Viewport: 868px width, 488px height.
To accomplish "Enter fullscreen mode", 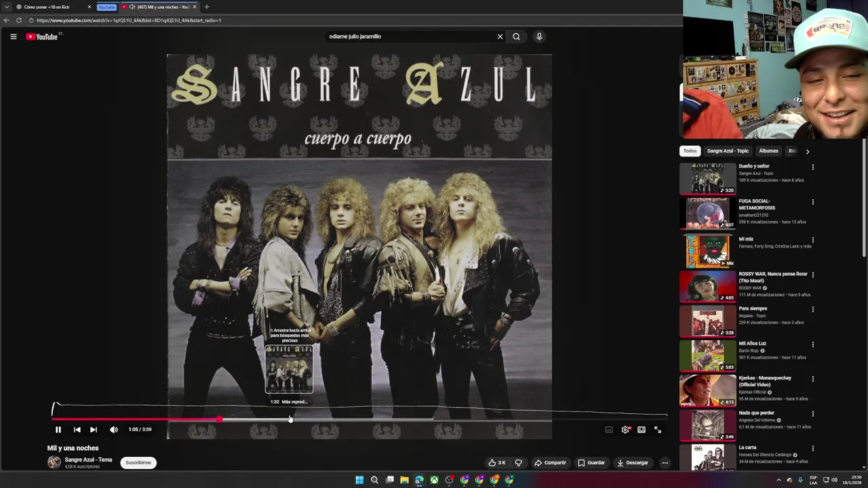I will pos(658,430).
